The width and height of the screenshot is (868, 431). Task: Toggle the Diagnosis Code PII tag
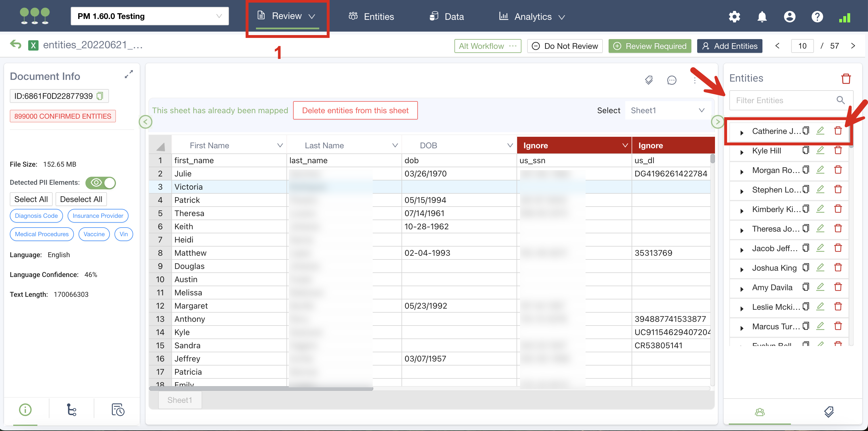click(37, 216)
